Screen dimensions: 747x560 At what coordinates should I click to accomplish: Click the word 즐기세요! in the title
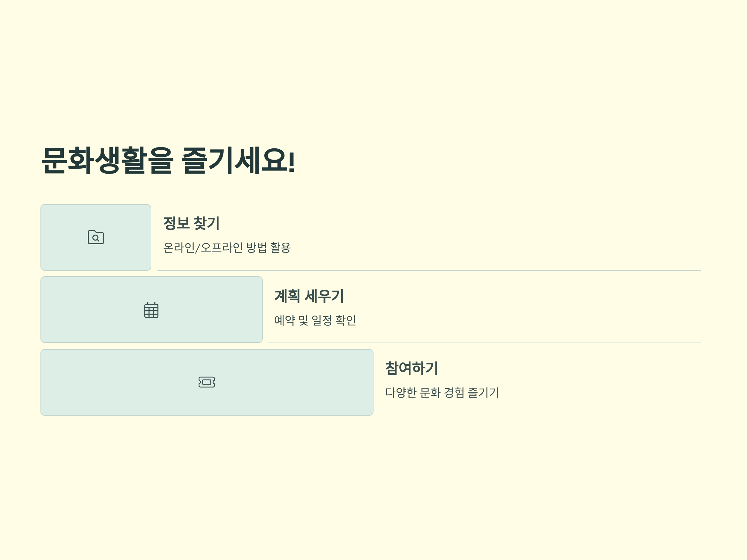[x=238, y=160]
